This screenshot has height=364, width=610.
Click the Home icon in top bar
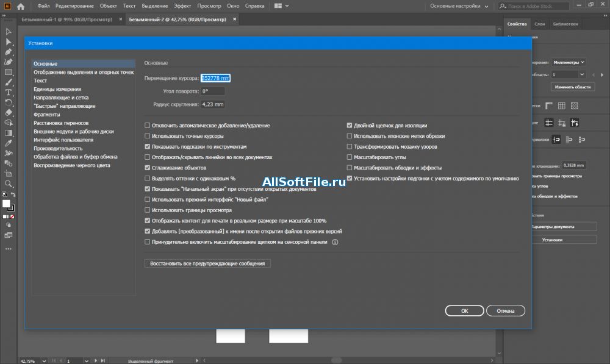(20, 6)
